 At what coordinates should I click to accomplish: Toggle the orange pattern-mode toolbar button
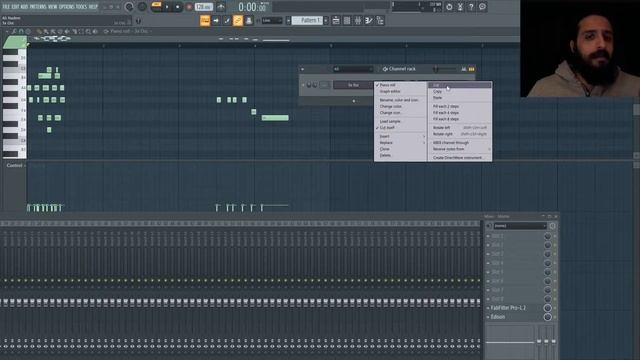[x=205, y=20]
